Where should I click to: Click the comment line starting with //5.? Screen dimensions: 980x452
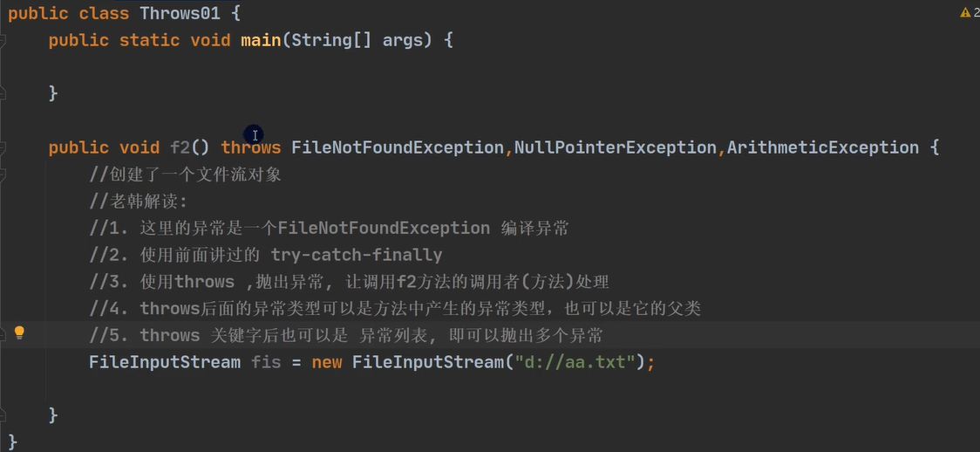coord(346,335)
